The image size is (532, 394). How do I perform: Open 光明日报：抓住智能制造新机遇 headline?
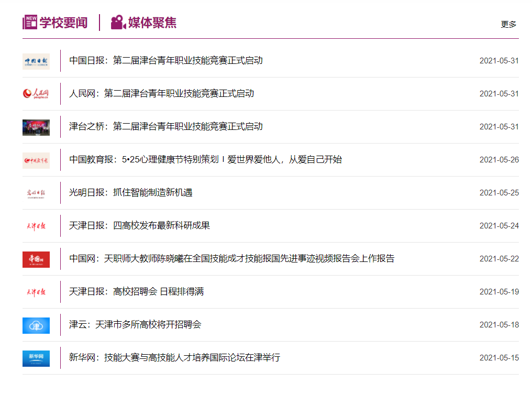131,193
